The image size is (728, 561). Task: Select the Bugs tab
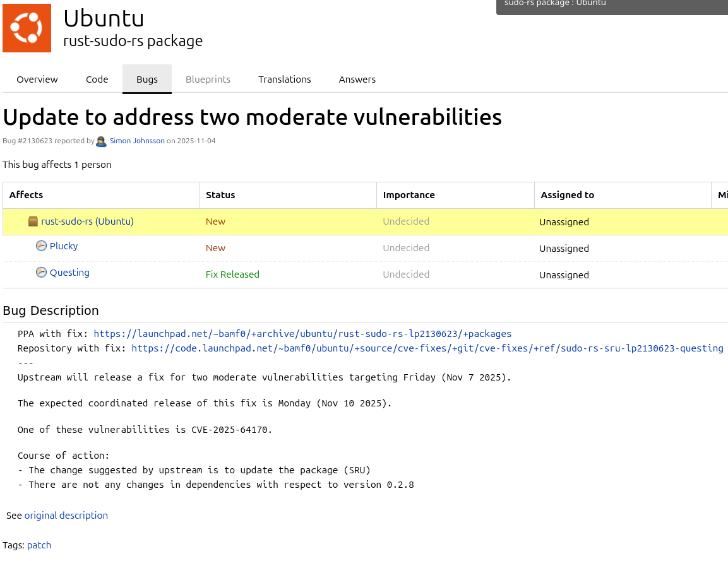147,80
